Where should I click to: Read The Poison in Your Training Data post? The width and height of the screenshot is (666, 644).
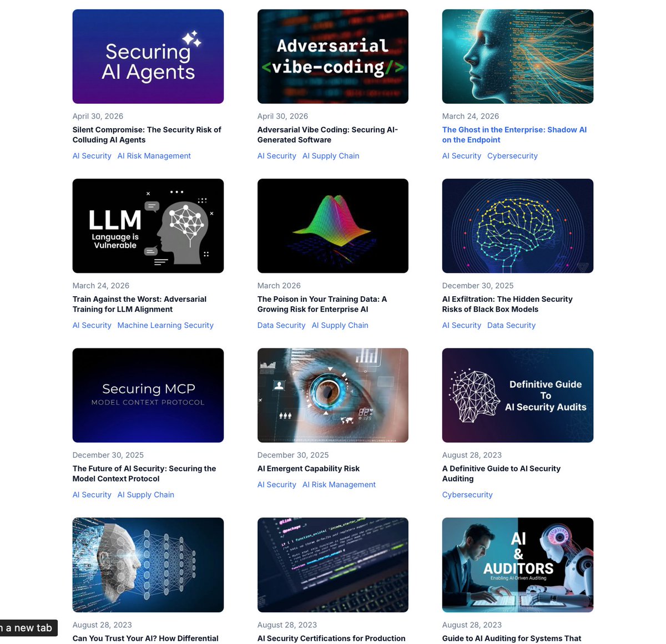click(x=322, y=304)
